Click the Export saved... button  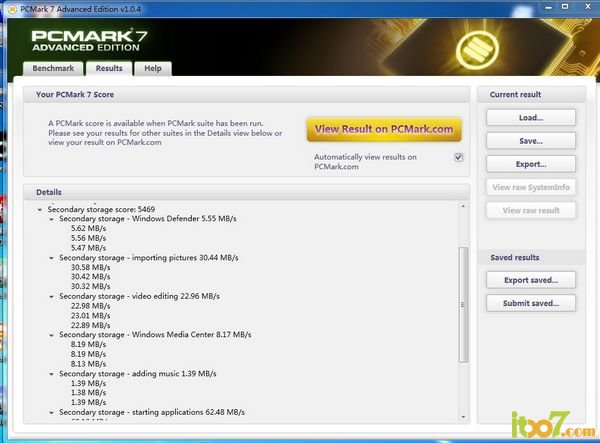531,280
